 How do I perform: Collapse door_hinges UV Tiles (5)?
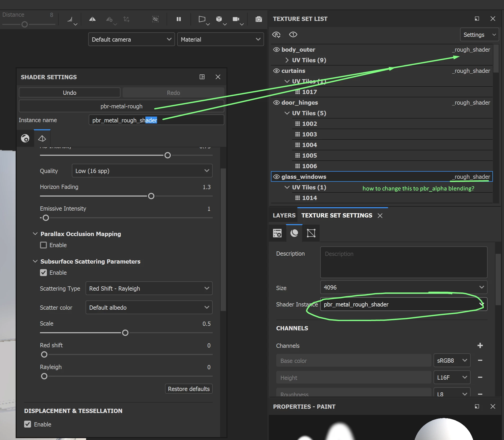point(287,113)
